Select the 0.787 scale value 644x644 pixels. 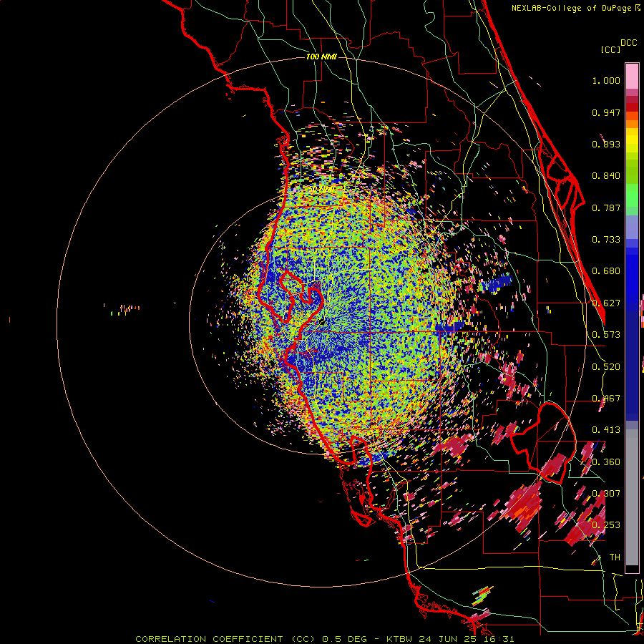[606, 208]
